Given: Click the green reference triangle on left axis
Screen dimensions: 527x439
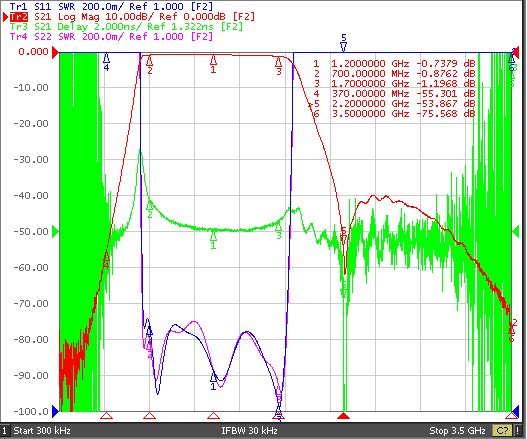Looking at the screenshot, I should 55,232.
